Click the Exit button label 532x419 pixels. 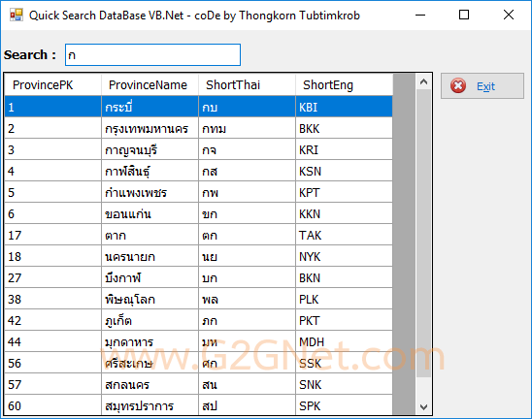485,86
